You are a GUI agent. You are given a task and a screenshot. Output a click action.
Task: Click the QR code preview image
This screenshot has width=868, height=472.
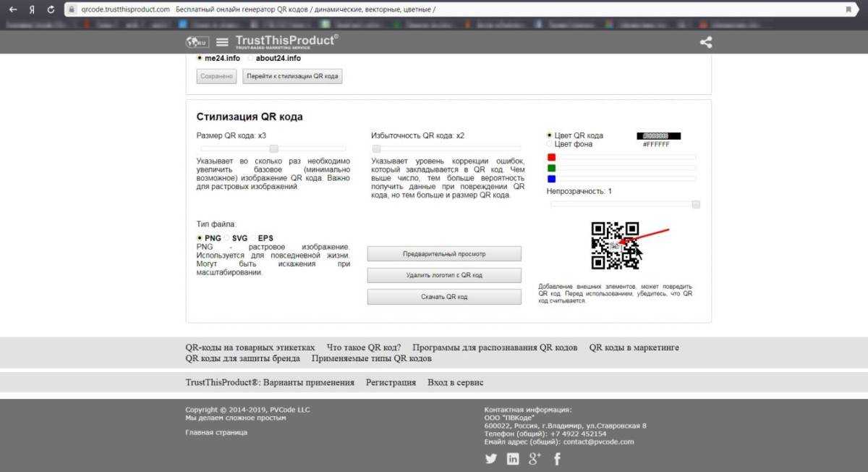tap(615, 245)
